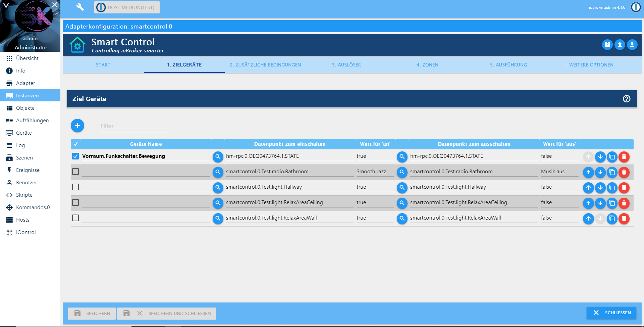Enable the light.Hallway row checkbox
Image resolution: width=644 pixels, height=327 pixels.
coord(75,187)
